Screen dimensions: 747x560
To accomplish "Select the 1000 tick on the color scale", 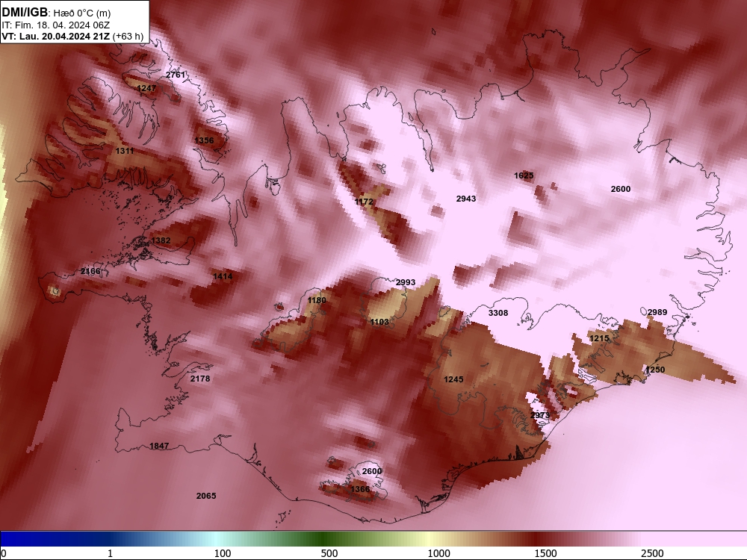I will (x=438, y=553).
